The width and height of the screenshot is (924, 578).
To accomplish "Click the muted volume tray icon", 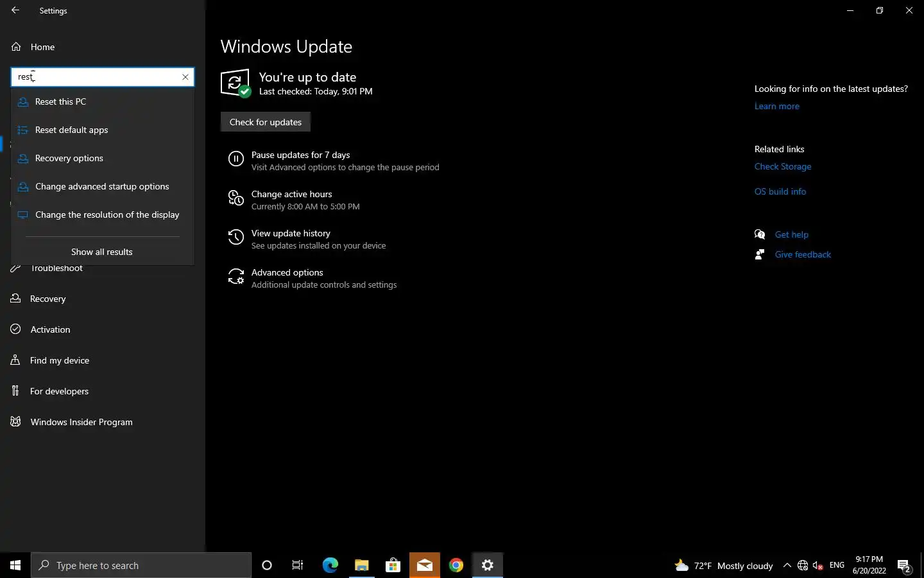I will click(x=818, y=565).
